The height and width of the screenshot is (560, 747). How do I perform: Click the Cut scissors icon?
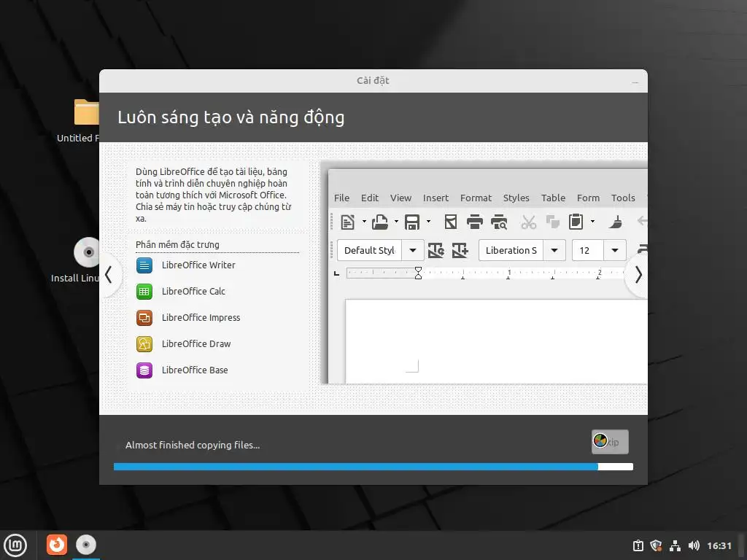528,222
